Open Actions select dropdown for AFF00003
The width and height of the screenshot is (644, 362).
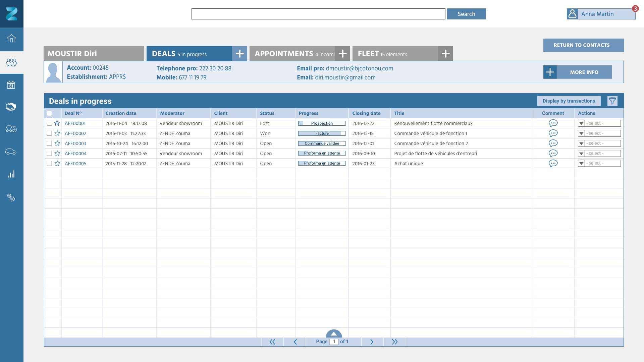coord(599,143)
